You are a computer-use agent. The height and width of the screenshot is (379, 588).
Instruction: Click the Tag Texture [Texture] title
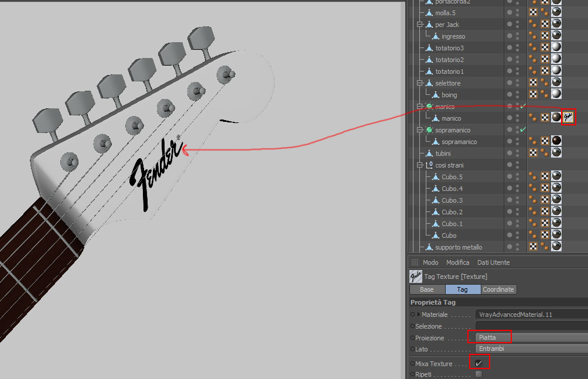tap(456, 276)
